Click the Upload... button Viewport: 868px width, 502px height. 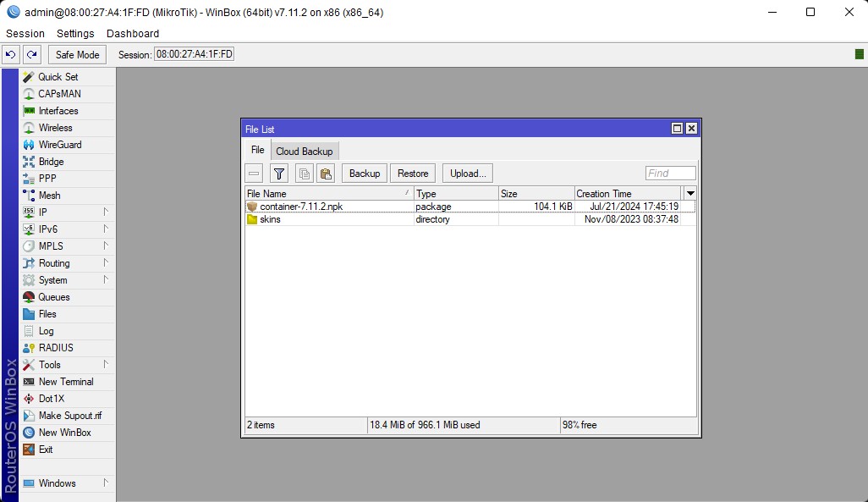coord(468,174)
